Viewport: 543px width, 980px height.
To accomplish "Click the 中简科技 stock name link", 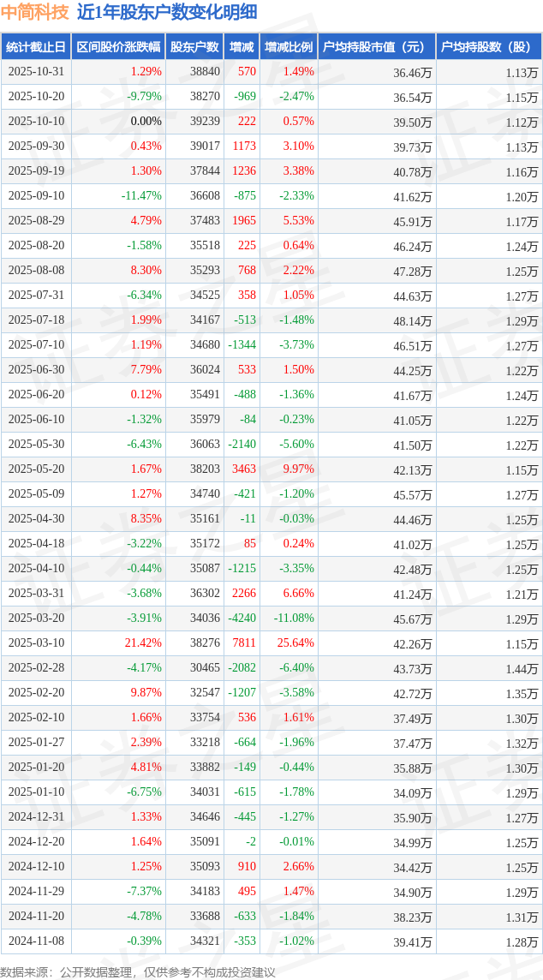I will pos(35,12).
